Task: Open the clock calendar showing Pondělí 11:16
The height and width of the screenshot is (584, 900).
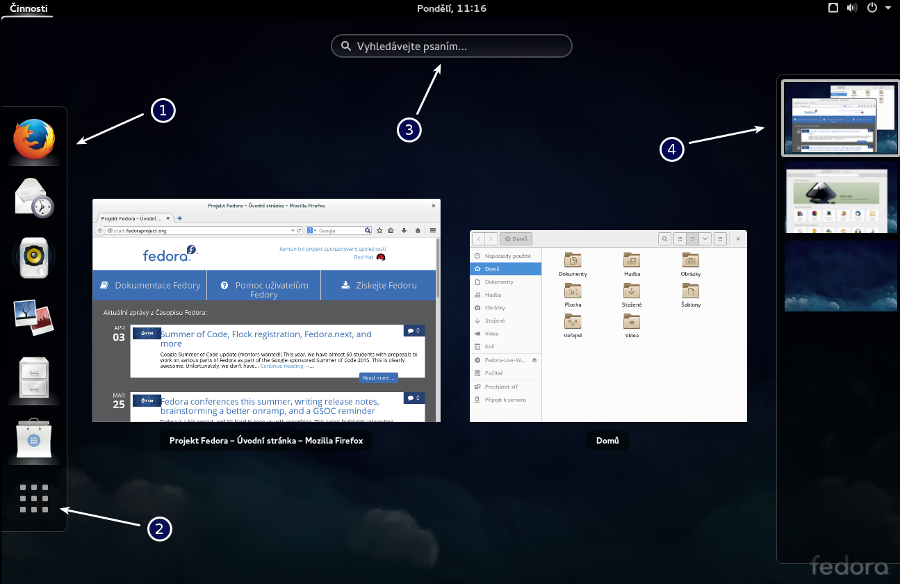Action: pyautogui.click(x=450, y=8)
